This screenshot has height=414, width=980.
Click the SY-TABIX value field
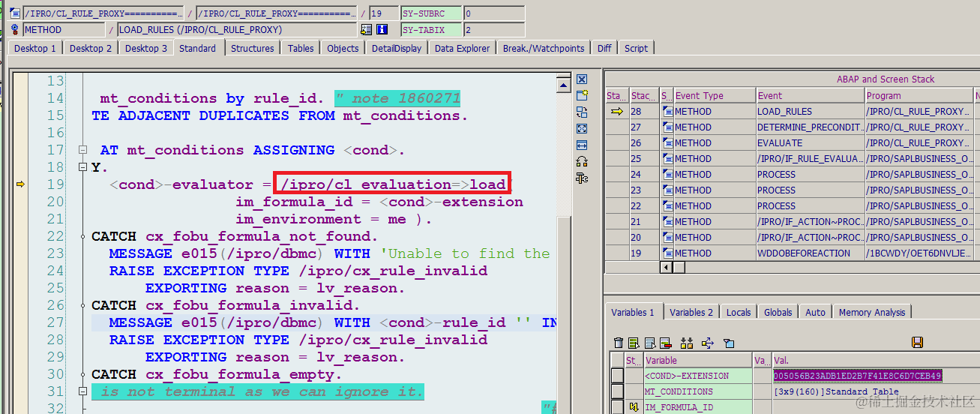pyautogui.click(x=494, y=30)
